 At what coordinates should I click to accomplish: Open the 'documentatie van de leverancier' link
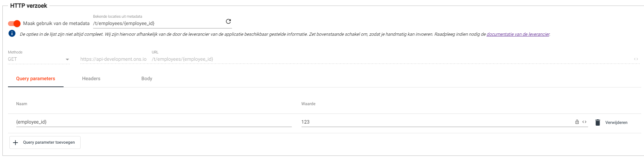pos(518,34)
